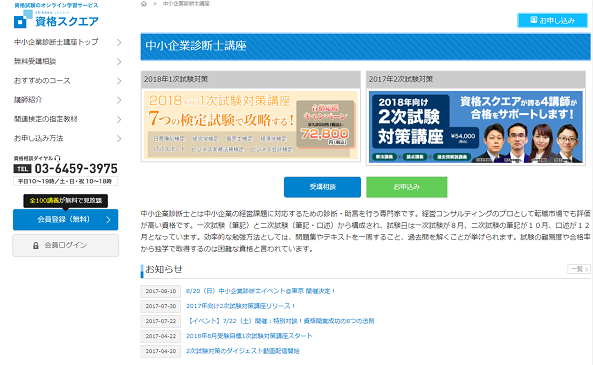593x365 pixels.
Task: Click the date 2017-07-30
Action: point(161,306)
